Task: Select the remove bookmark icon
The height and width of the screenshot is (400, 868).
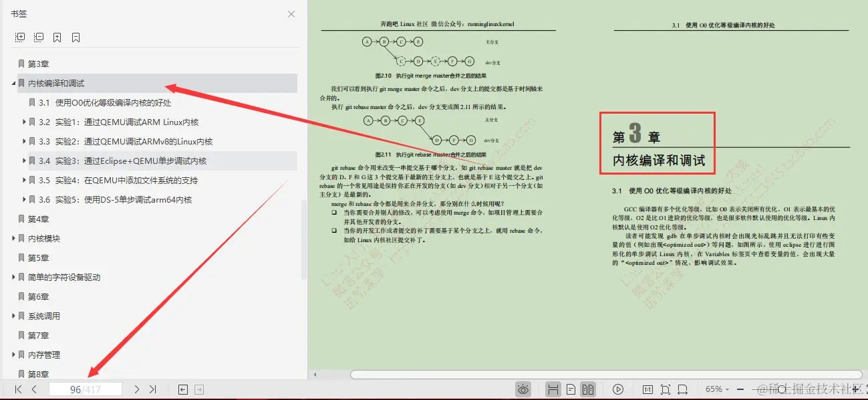Action: click(x=75, y=37)
